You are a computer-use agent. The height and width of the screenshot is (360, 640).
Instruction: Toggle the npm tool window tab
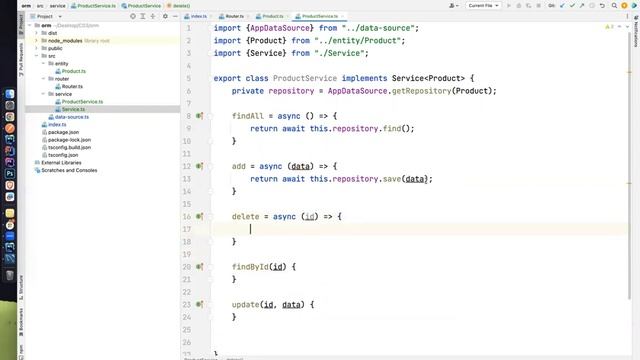point(21,352)
